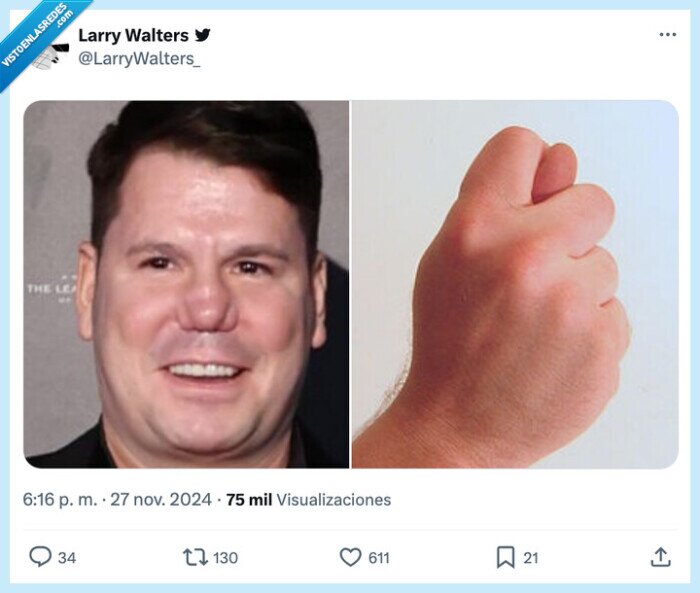Click the reply speech bubble icon
This screenshot has height=593, width=700.
(40, 557)
